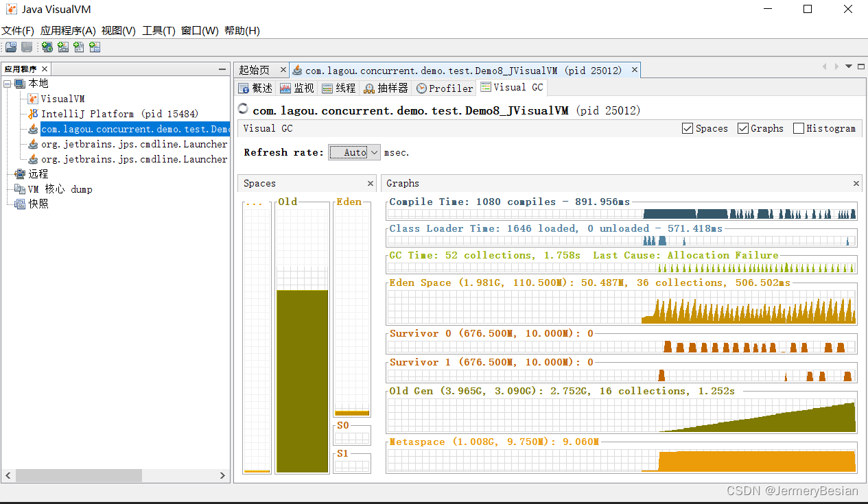This screenshot has width=868, height=504.
Task: Select the Demo8_JVisualVM document tab
Action: pyautogui.click(x=464, y=70)
